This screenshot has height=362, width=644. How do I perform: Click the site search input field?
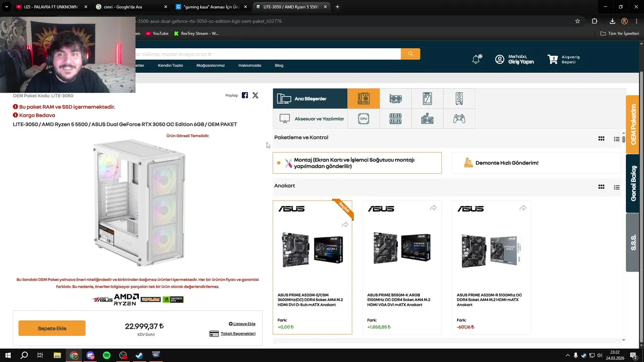pyautogui.click(x=268, y=54)
